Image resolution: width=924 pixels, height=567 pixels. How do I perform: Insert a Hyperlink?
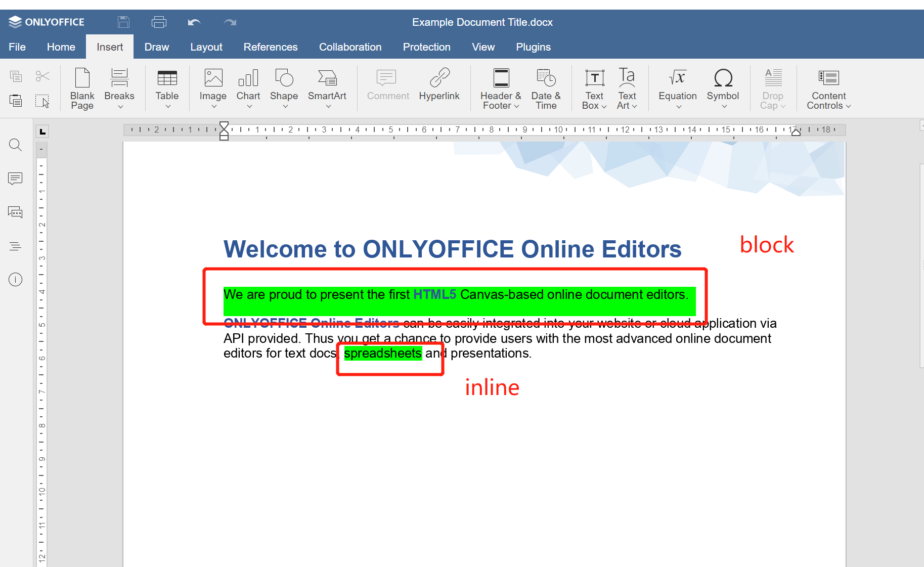(439, 85)
